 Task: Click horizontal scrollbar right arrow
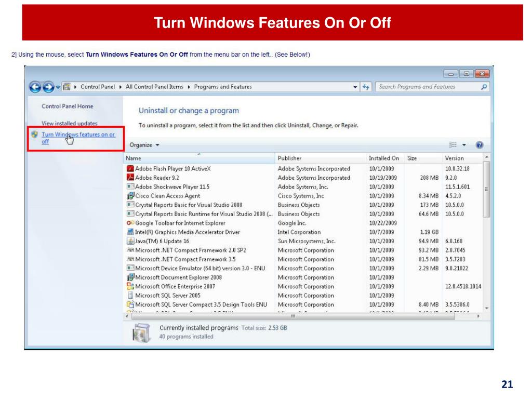tap(478, 316)
